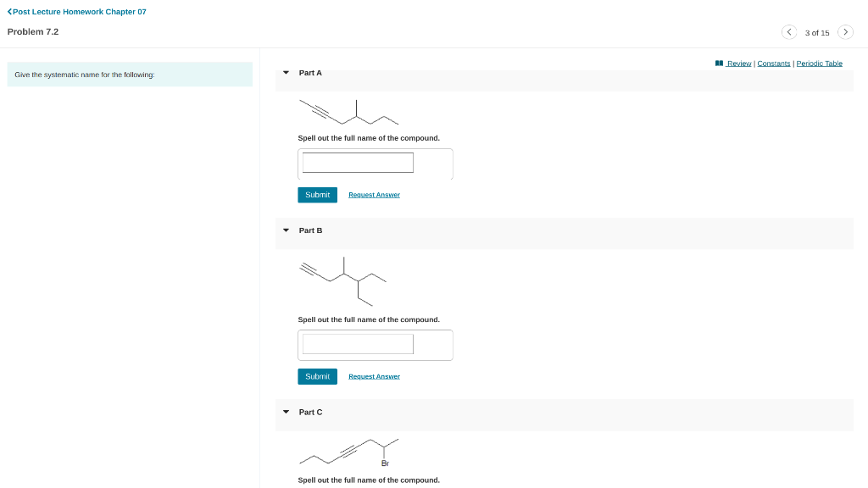The width and height of the screenshot is (868, 488).
Task: Click Request Answer under Part A
Action: point(374,194)
